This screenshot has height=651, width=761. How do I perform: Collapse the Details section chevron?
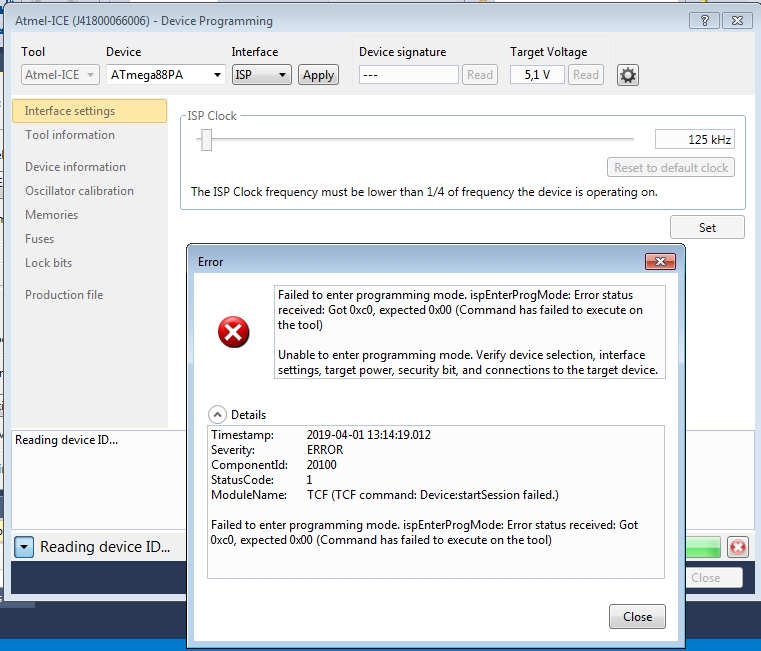(217, 415)
